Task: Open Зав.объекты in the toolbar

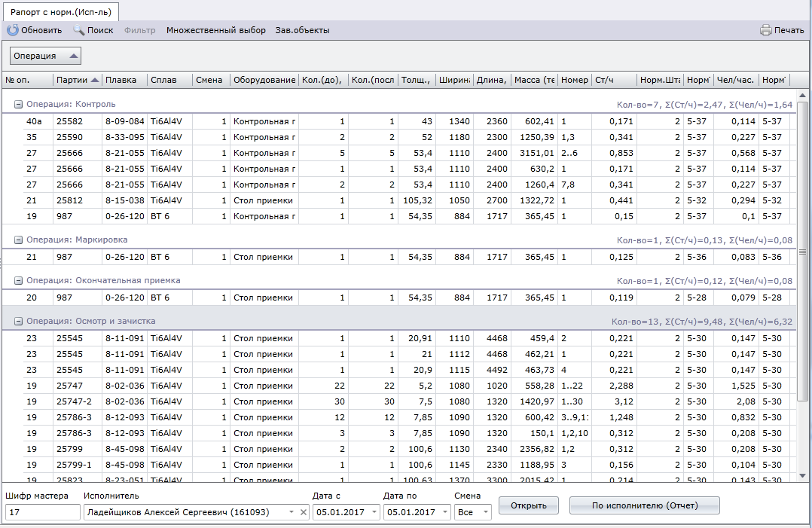Action: click(x=302, y=30)
